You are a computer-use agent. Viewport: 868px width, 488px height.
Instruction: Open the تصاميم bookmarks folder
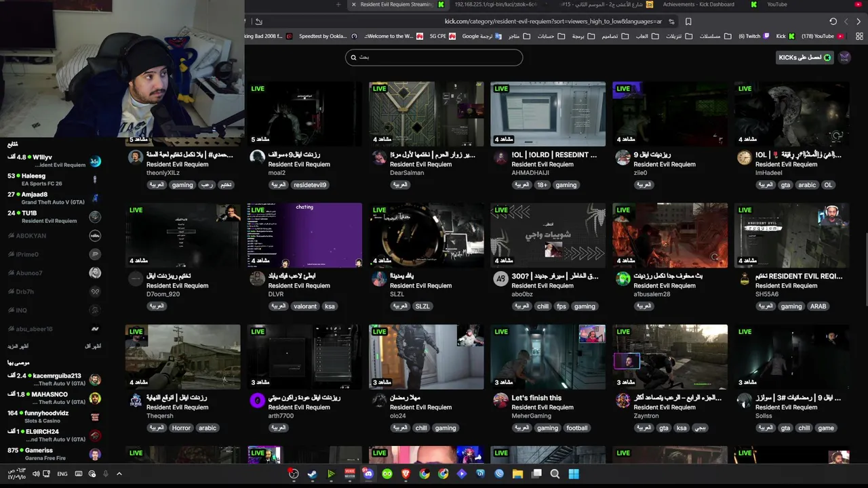tap(614, 36)
